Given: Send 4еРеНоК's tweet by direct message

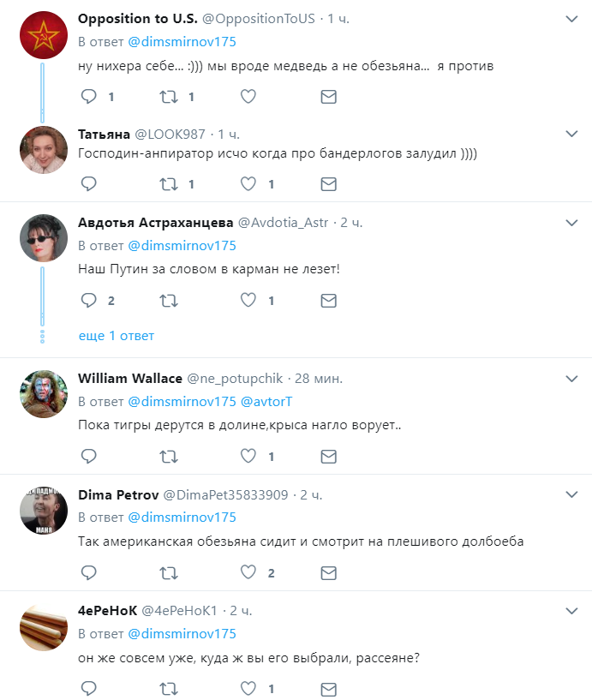Looking at the screenshot, I should 328,688.
